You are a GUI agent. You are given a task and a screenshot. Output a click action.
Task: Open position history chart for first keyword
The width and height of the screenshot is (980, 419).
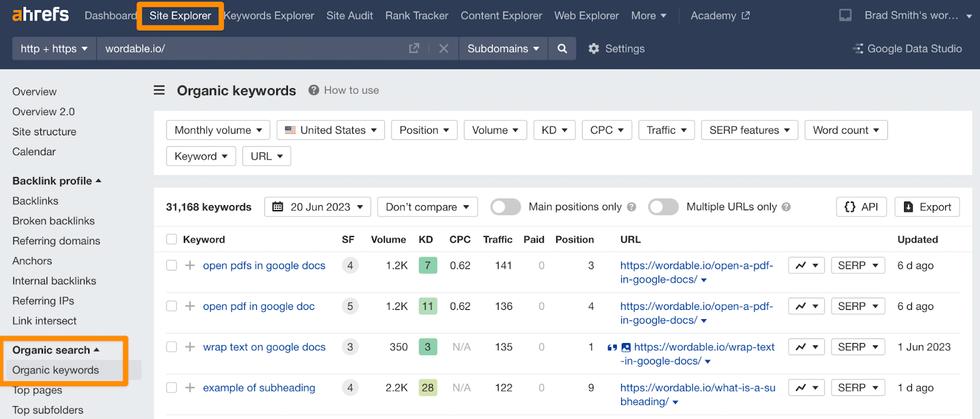[806, 265]
